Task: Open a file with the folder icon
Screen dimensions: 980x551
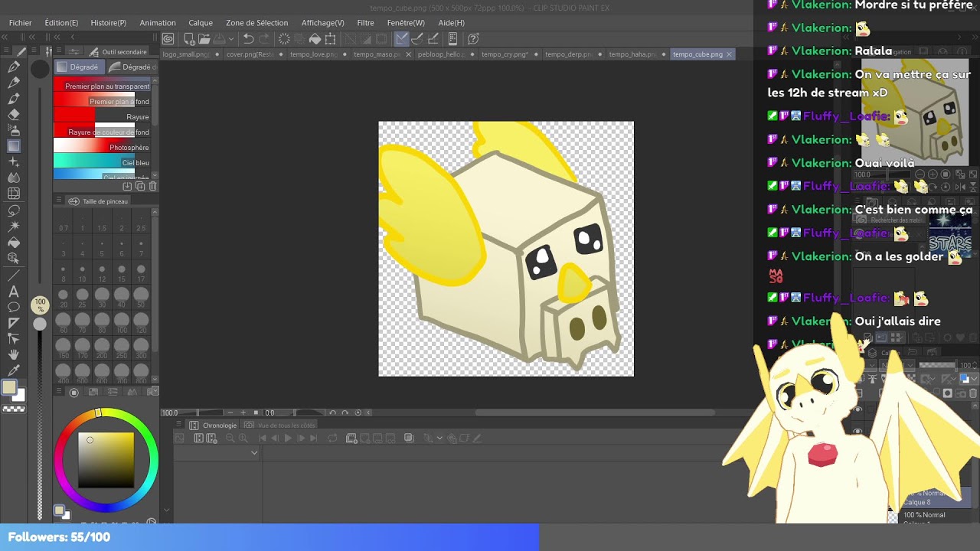Action: click(204, 39)
